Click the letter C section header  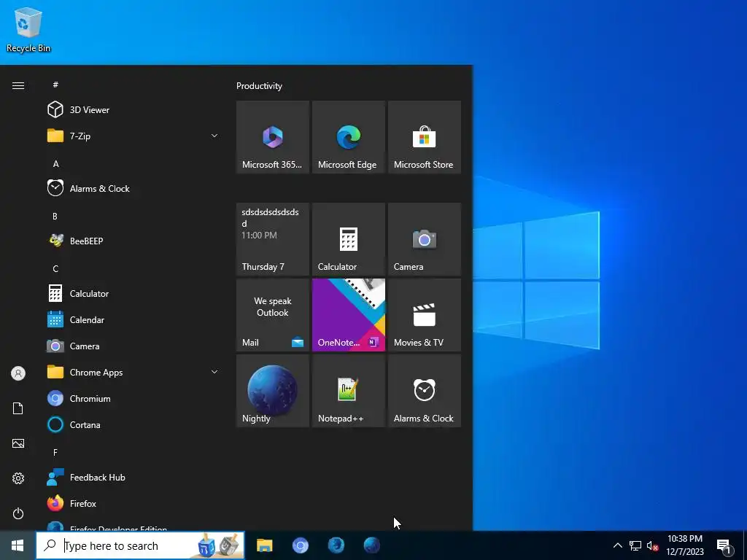coord(55,268)
